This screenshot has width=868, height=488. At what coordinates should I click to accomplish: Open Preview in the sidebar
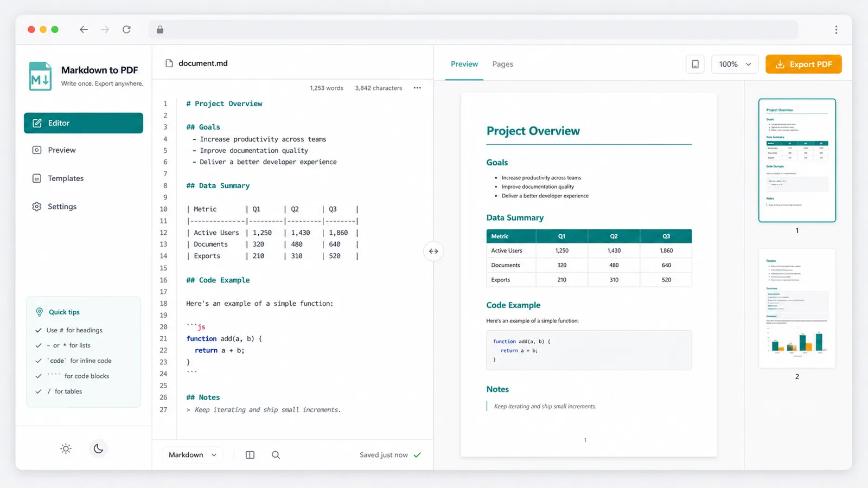point(84,150)
